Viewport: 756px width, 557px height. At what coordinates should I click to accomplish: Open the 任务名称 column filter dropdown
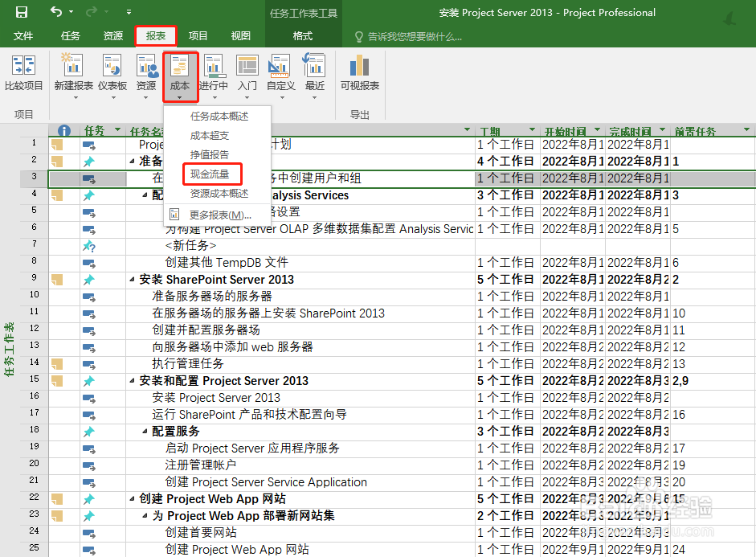click(x=467, y=129)
